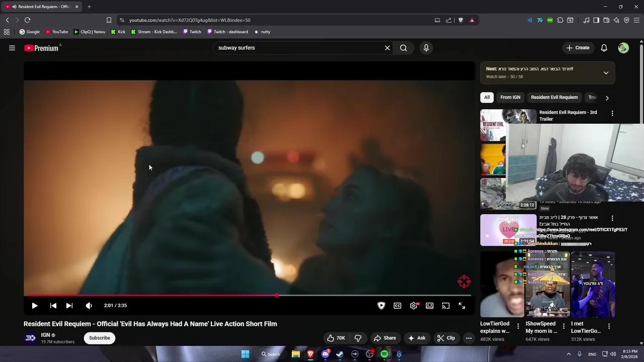
Task: Subscribe to the IGN channel
Action: click(100, 338)
